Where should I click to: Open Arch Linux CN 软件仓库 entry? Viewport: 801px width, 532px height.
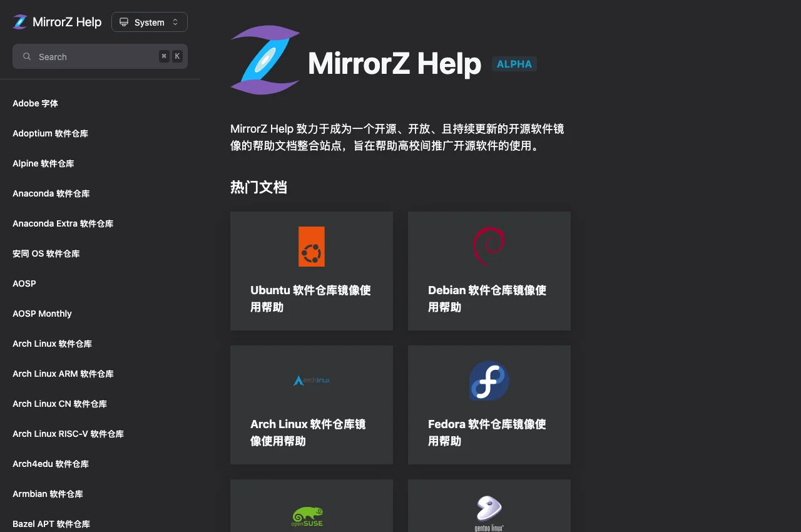59,404
